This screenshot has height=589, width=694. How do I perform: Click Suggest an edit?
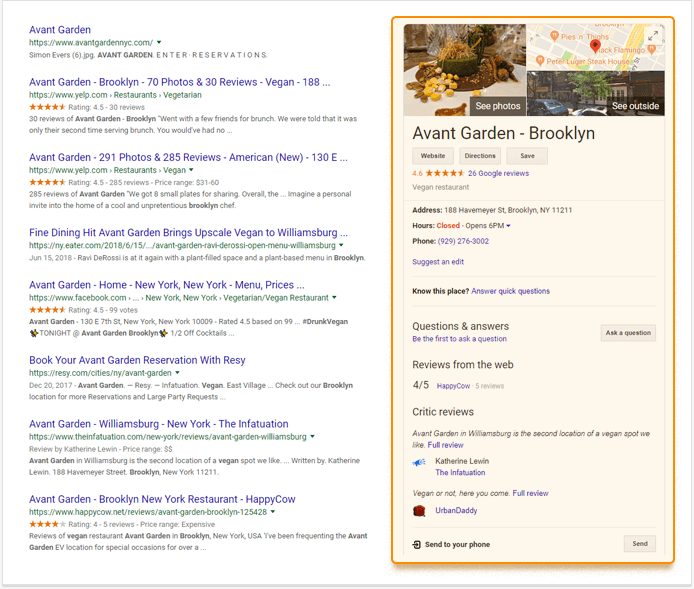pyautogui.click(x=438, y=262)
